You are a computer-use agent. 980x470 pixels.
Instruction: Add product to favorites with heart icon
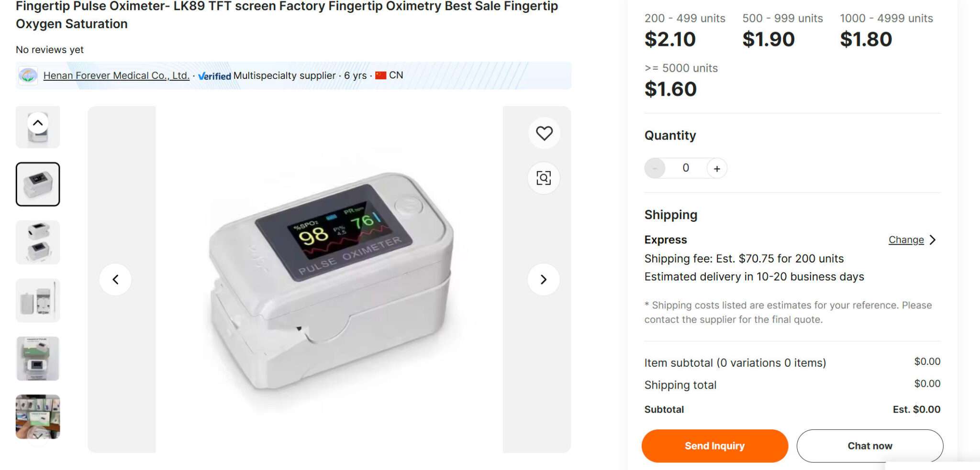[544, 133]
